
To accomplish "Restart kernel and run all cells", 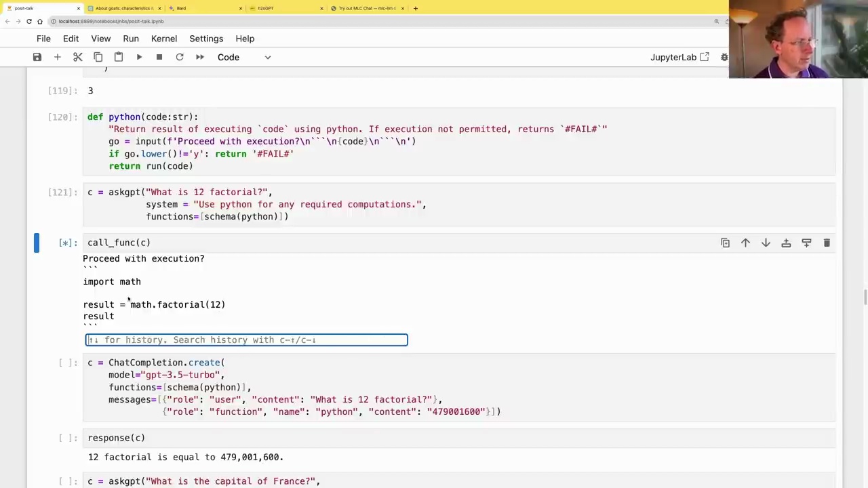I will [x=200, y=57].
